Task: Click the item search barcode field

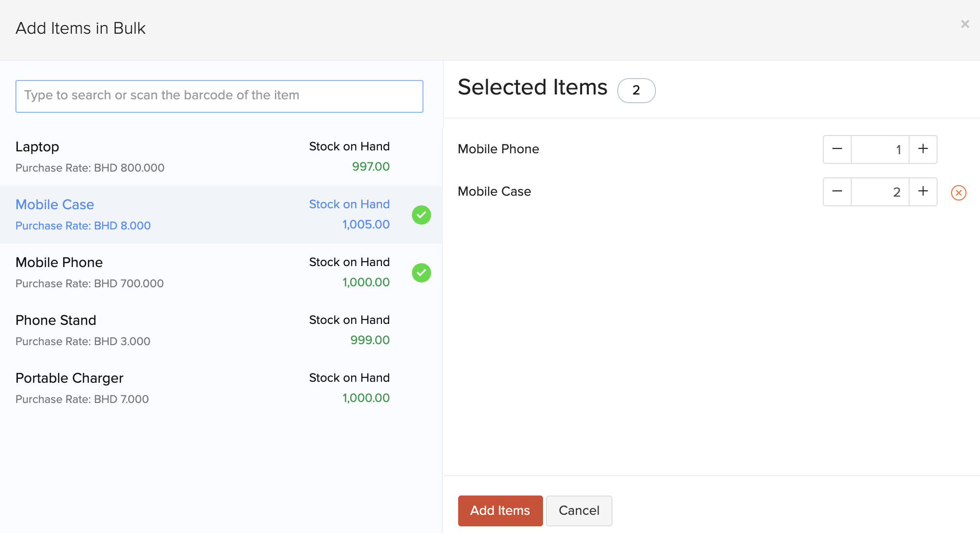Action: click(219, 96)
